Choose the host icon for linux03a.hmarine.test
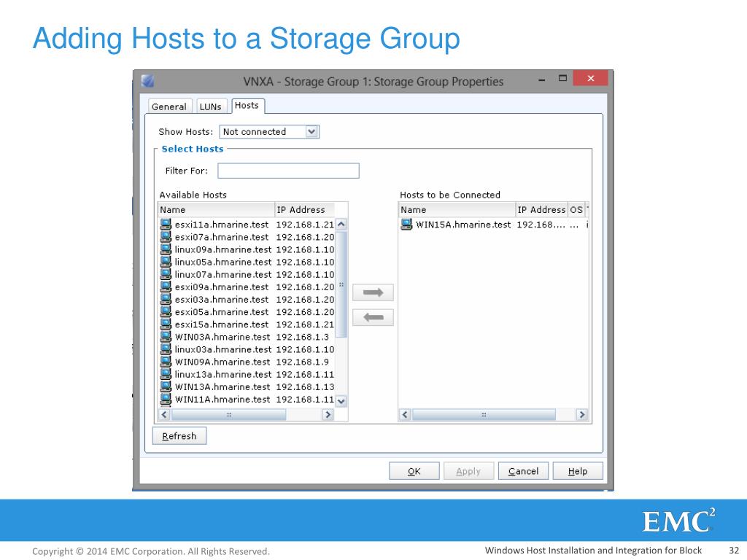Screen dimensions: 747x560 [166, 349]
